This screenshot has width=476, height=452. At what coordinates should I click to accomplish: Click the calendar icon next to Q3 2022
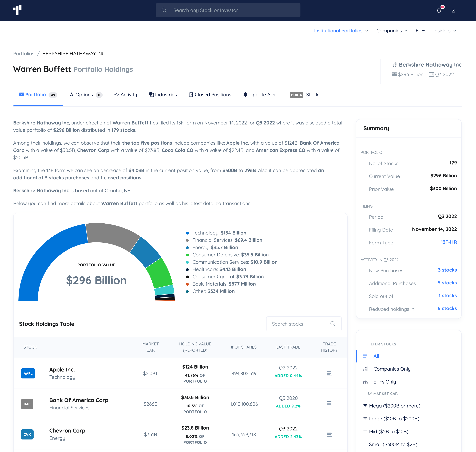(x=431, y=74)
